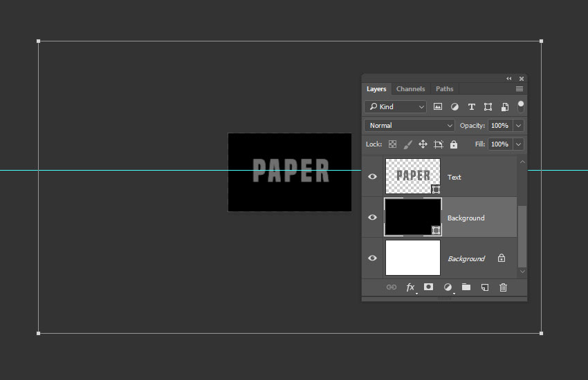This screenshot has width=588, height=380.
Task: Select the PAPER Text layer thumbnail
Action: point(413,176)
